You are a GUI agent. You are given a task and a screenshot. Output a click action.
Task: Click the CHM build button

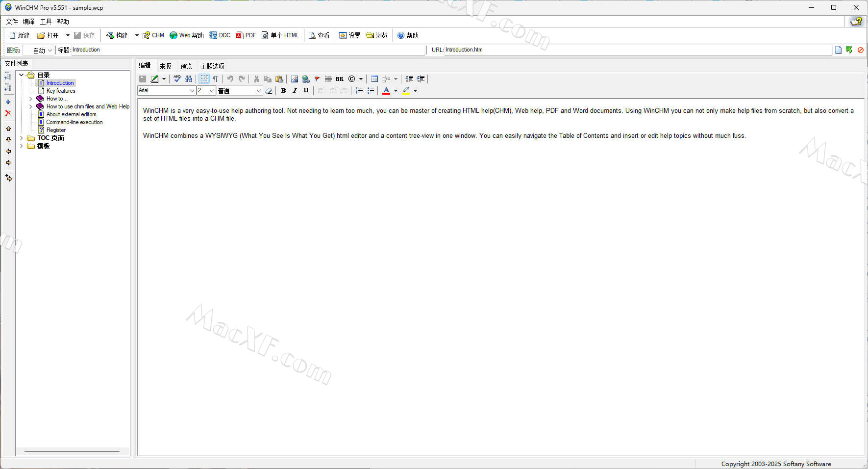pyautogui.click(x=153, y=35)
